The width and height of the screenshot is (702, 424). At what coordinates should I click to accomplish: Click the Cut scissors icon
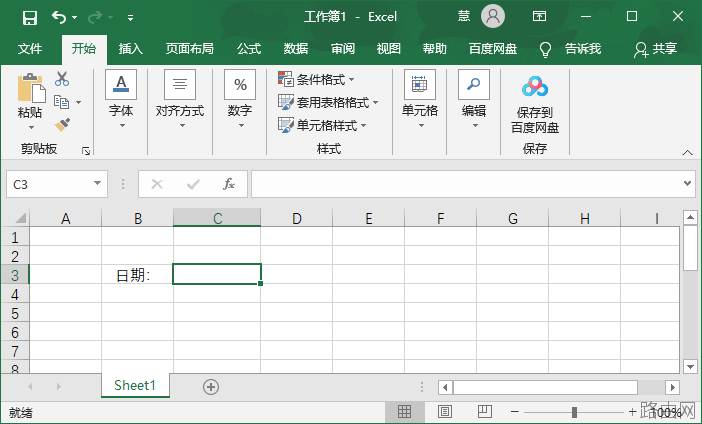click(x=62, y=79)
